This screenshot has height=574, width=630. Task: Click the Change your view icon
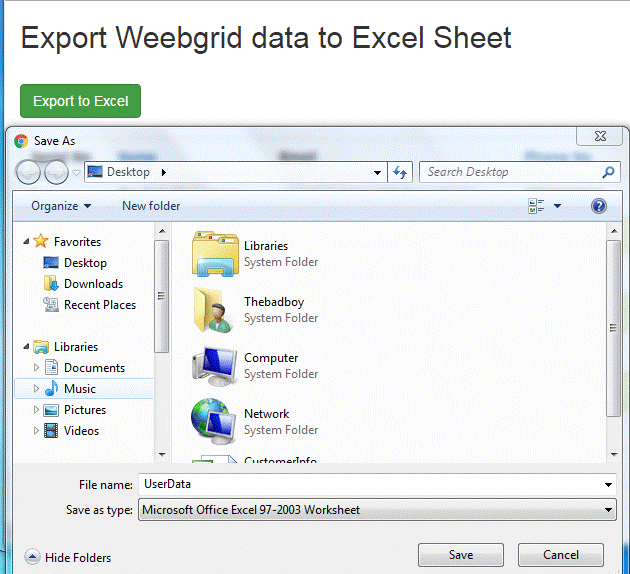(x=536, y=206)
